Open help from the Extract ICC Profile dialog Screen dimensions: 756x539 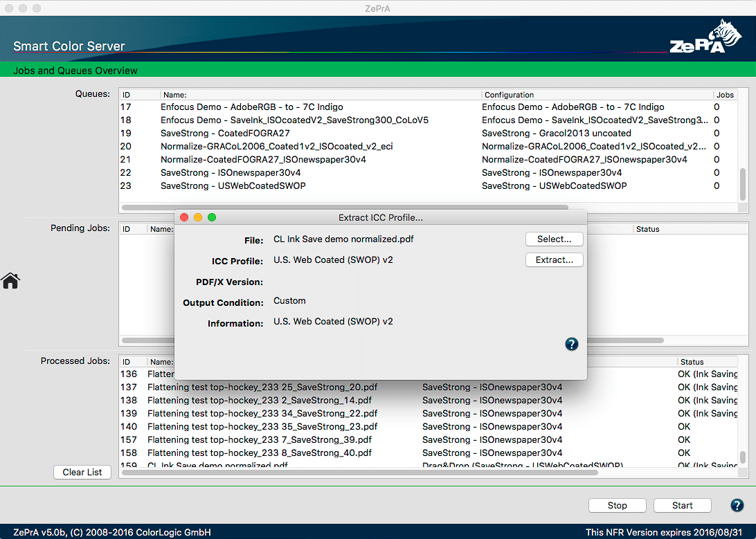pyautogui.click(x=571, y=343)
